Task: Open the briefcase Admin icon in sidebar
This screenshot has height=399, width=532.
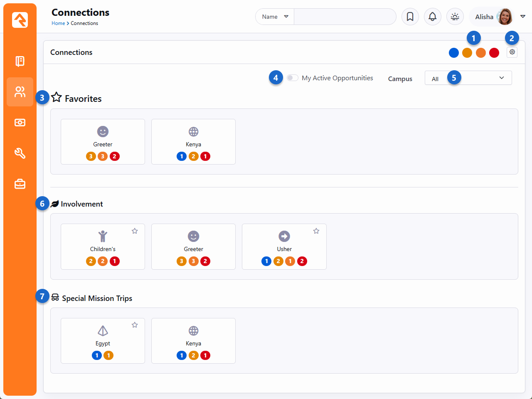Action: tap(20, 184)
